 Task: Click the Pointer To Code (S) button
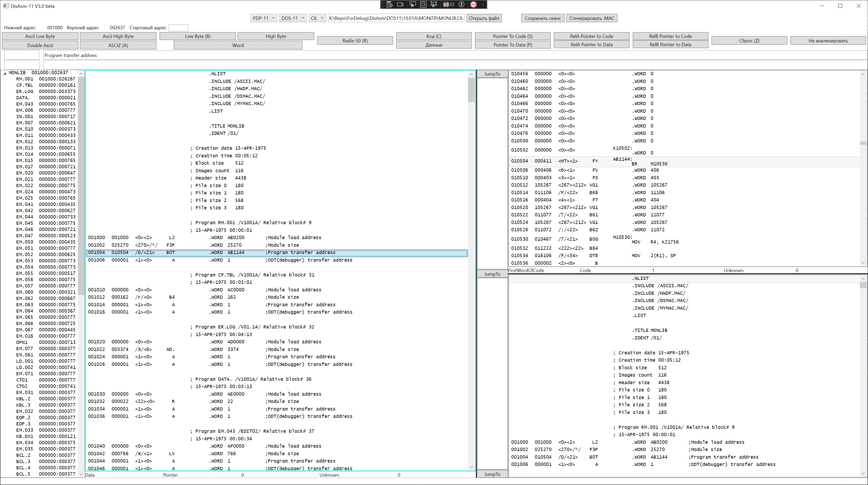(x=512, y=36)
